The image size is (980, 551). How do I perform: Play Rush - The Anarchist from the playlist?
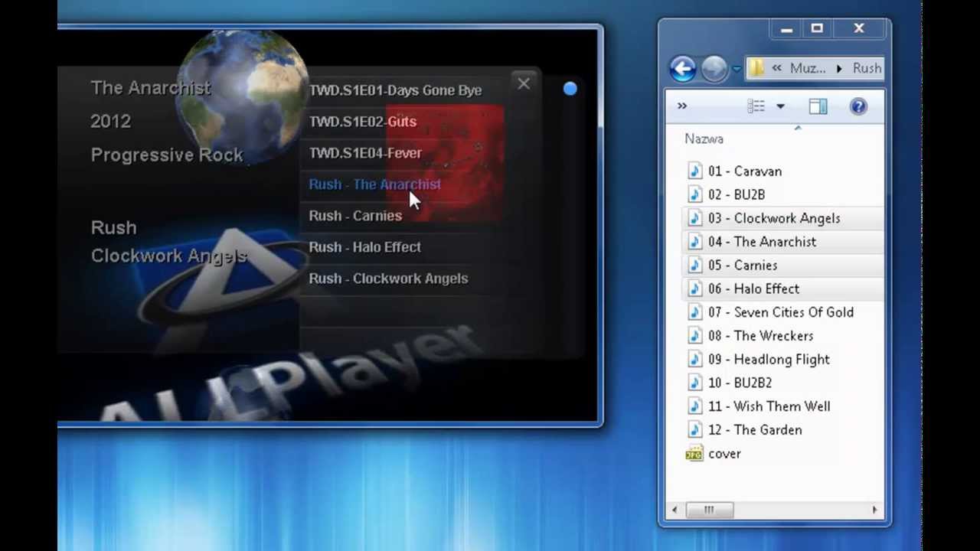[374, 184]
